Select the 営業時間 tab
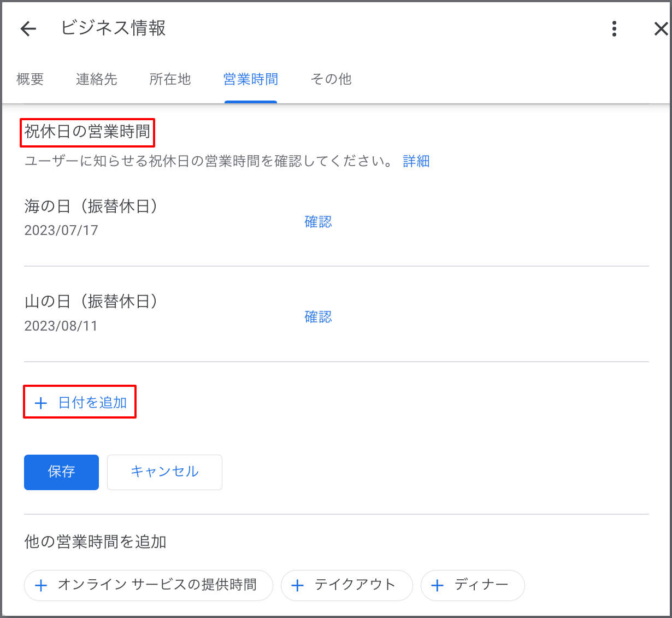This screenshot has width=672, height=618. coord(251,79)
